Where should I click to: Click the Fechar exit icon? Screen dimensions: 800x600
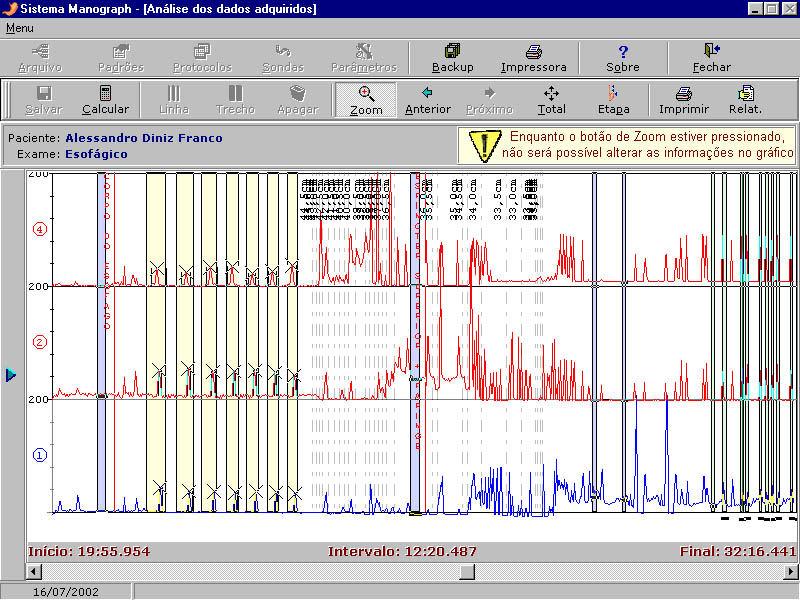[x=711, y=57]
